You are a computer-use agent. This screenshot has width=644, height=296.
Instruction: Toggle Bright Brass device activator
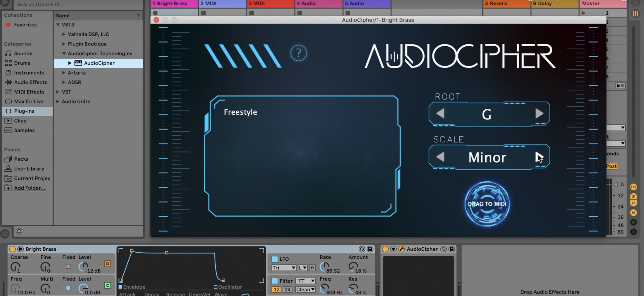pyautogui.click(x=12, y=249)
